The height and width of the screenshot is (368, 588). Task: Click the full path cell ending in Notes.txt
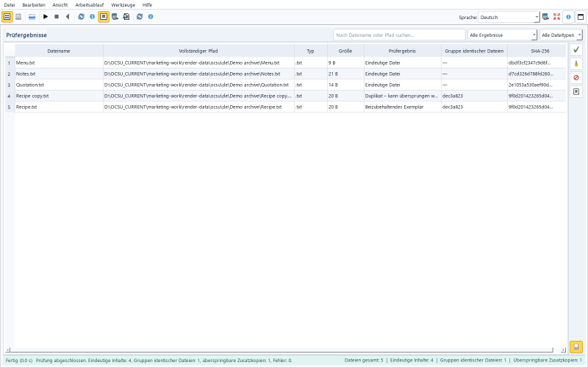(198, 74)
